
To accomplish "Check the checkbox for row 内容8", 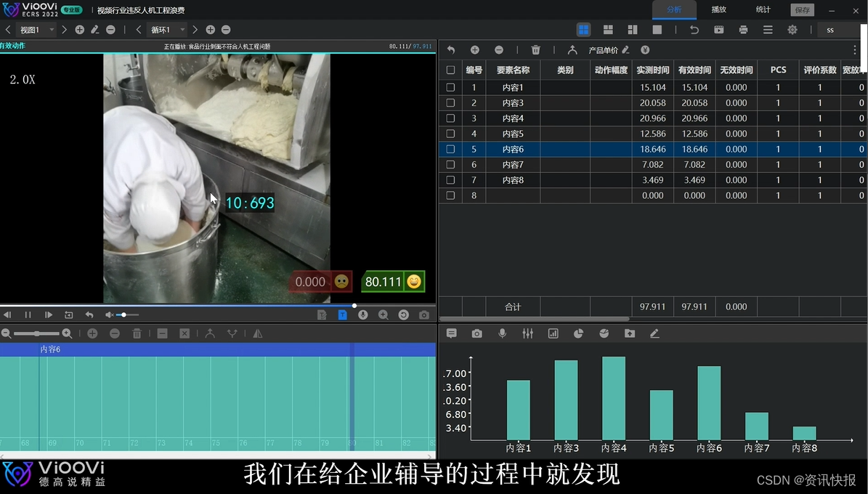I will [450, 180].
